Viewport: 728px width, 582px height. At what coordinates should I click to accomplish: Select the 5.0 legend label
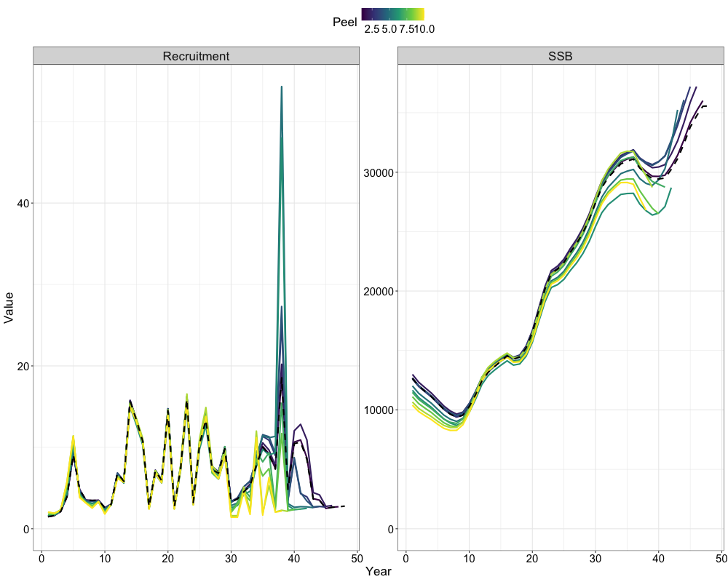[389, 29]
